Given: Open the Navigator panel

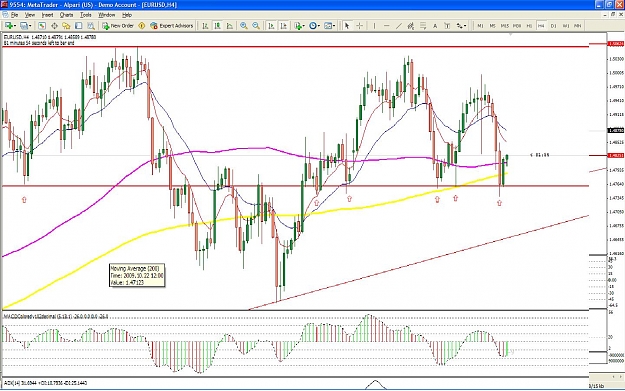Looking at the screenshot, I should point(66,26).
